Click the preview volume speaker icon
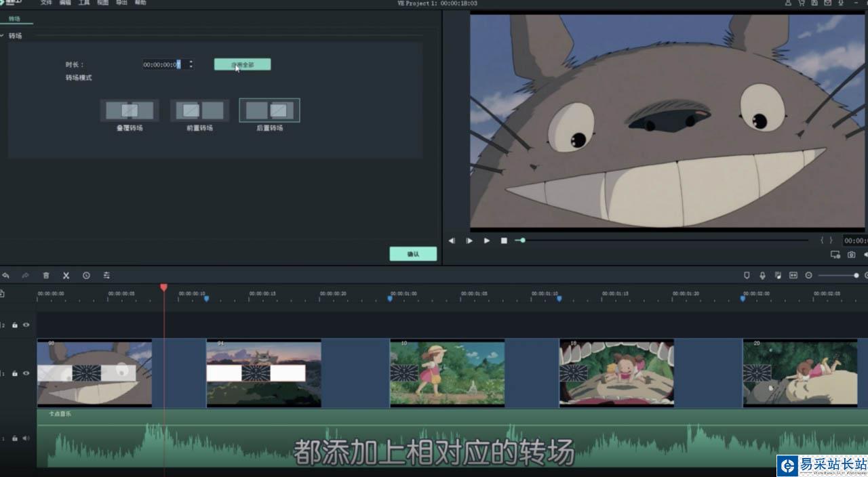 865,255
